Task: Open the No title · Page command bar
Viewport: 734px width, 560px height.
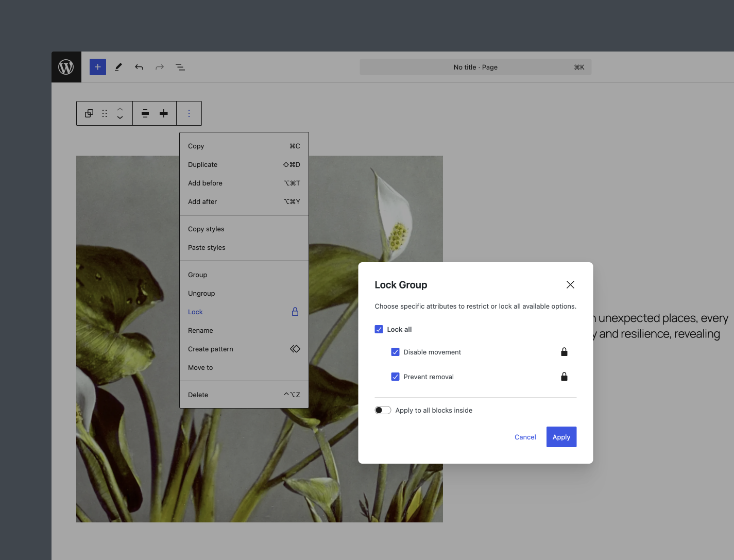Action: coord(475,67)
